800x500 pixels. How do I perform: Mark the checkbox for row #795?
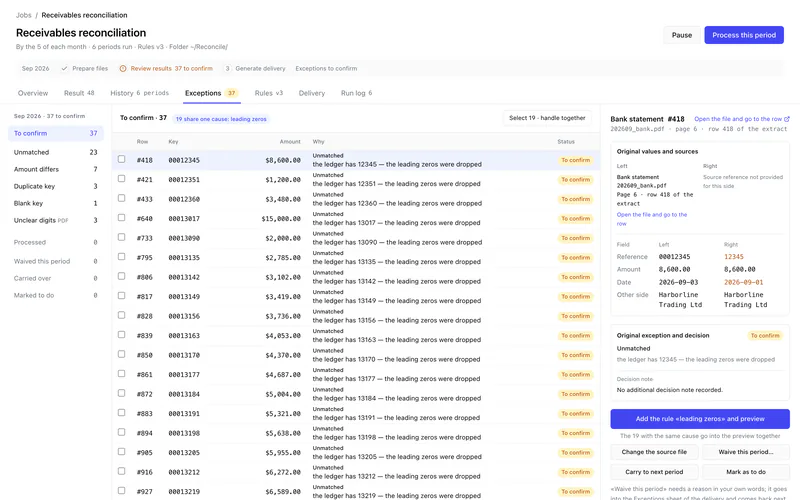pyautogui.click(x=121, y=257)
